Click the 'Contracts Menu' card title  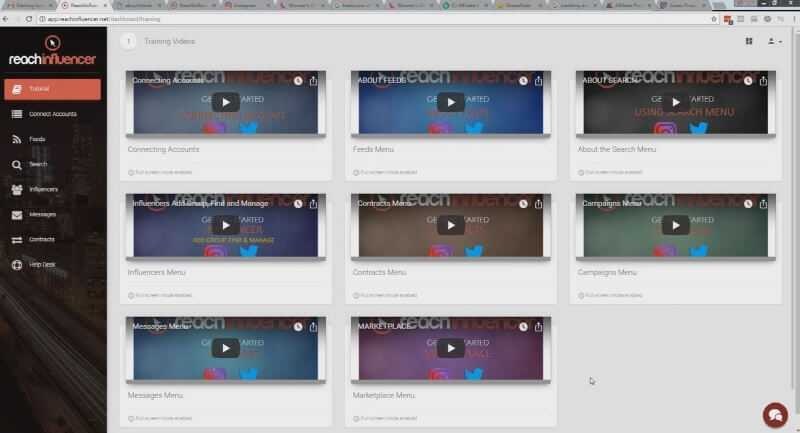point(379,272)
